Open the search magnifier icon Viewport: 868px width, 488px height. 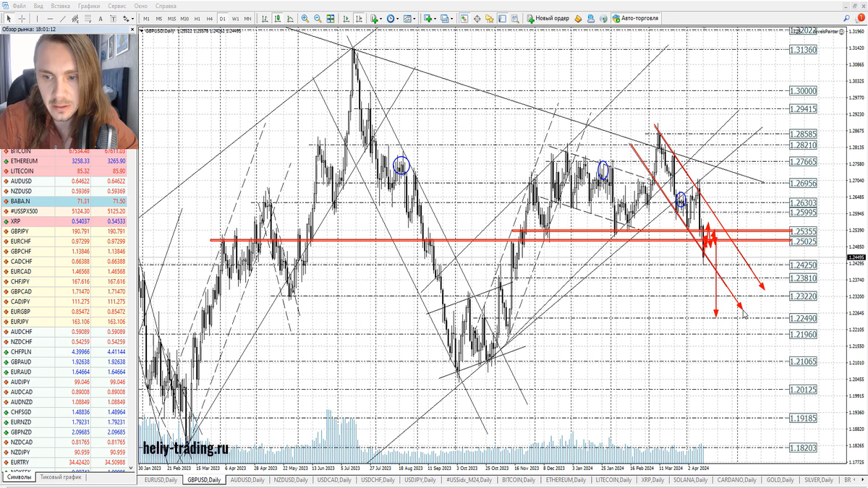(x=846, y=18)
